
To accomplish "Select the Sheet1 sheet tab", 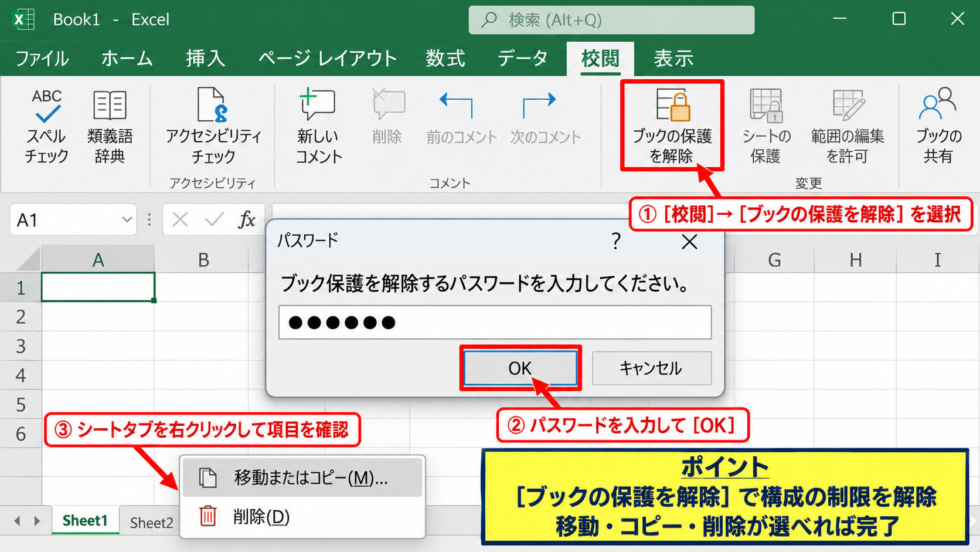I will [x=86, y=521].
